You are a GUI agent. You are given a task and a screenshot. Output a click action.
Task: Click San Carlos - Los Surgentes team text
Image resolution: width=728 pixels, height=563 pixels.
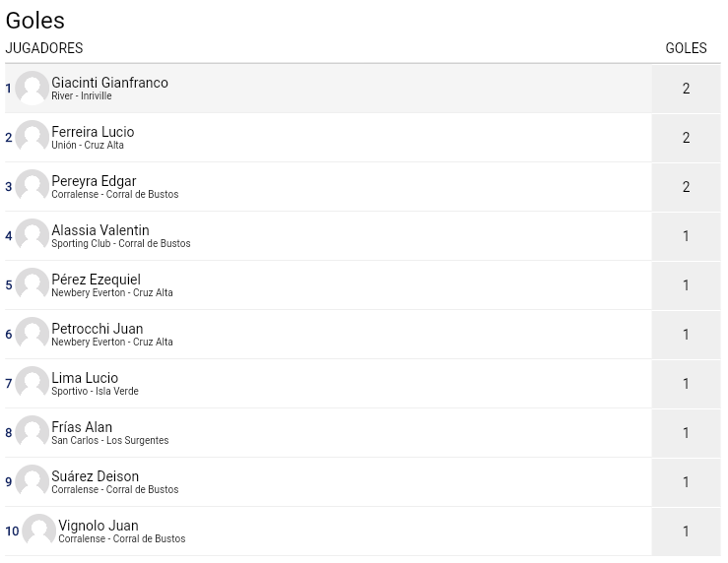coord(110,440)
